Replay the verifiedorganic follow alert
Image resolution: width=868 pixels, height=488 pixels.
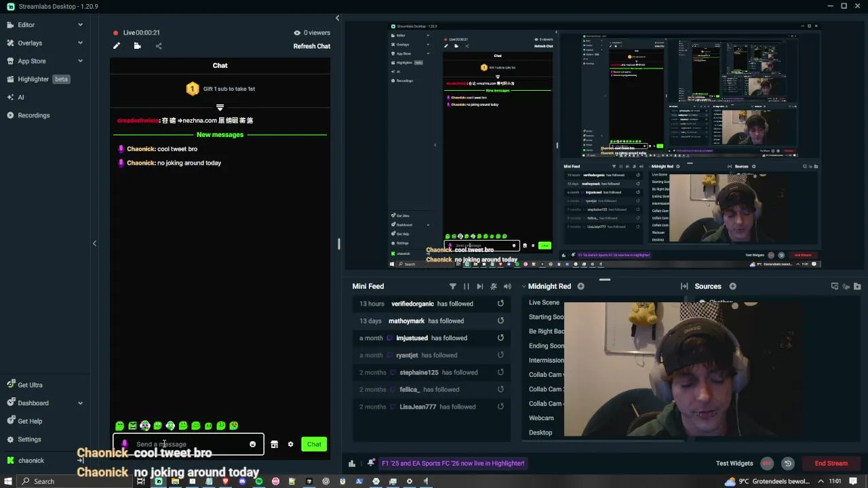pos(500,304)
